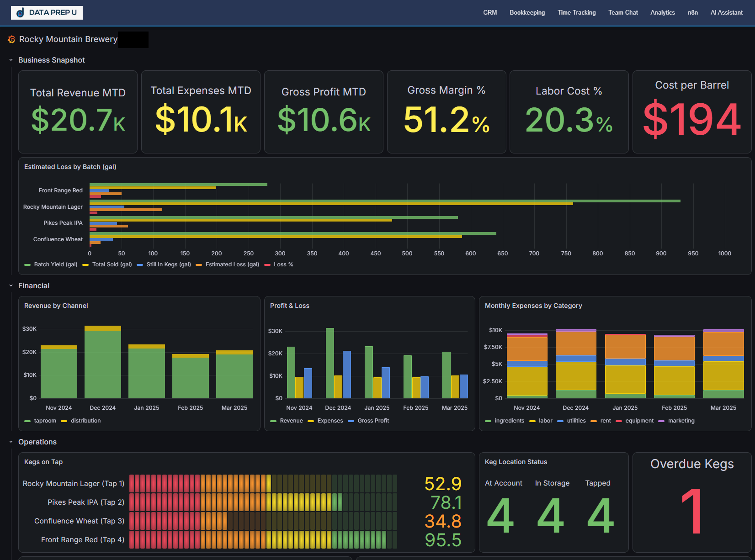Select the Cost per Barrel stat panel
Viewport: 755px width, 560px height.
click(692, 112)
